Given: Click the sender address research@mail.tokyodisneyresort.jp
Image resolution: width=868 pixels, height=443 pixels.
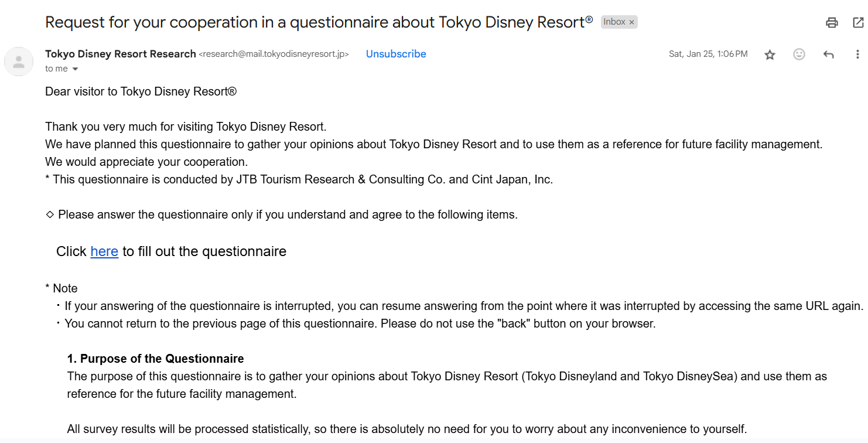Looking at the screenshot, I should tap(274, 54).
